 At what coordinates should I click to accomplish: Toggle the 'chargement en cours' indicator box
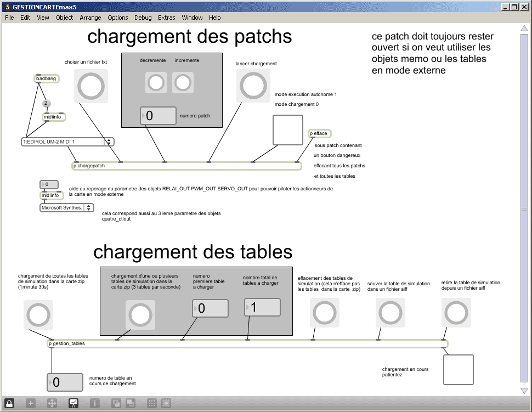click(458, 369)
